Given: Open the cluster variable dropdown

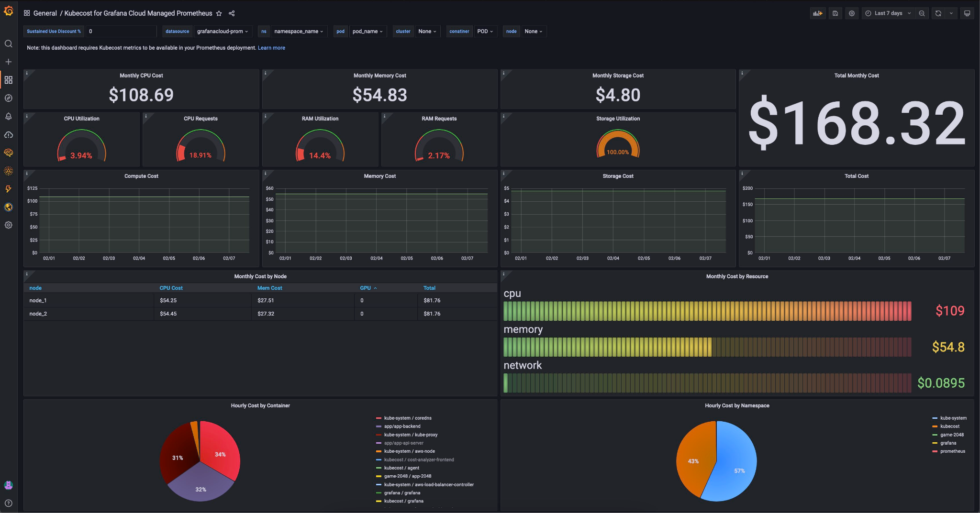Looking at the screenshot, I should pos(427,31).
